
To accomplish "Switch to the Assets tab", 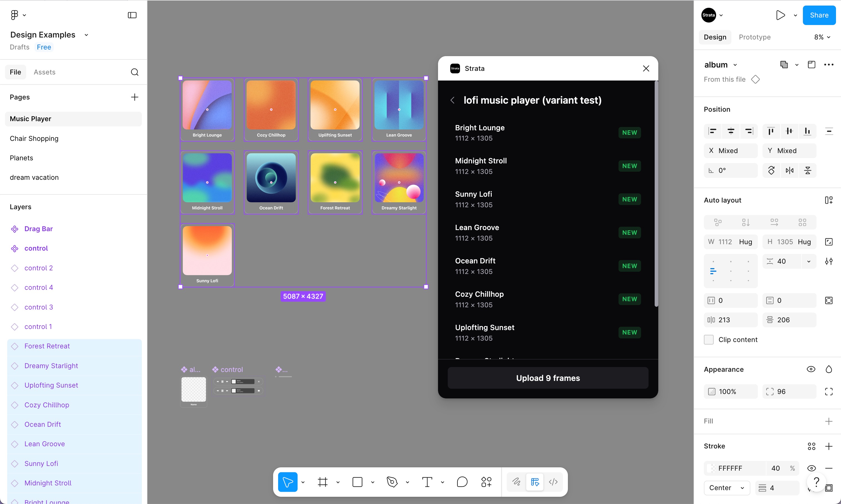I will point(44,72).
